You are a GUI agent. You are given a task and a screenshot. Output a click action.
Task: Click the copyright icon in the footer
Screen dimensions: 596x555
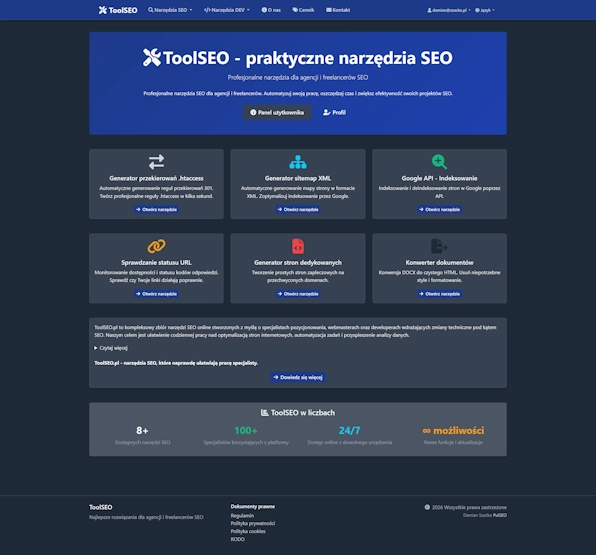427,507
